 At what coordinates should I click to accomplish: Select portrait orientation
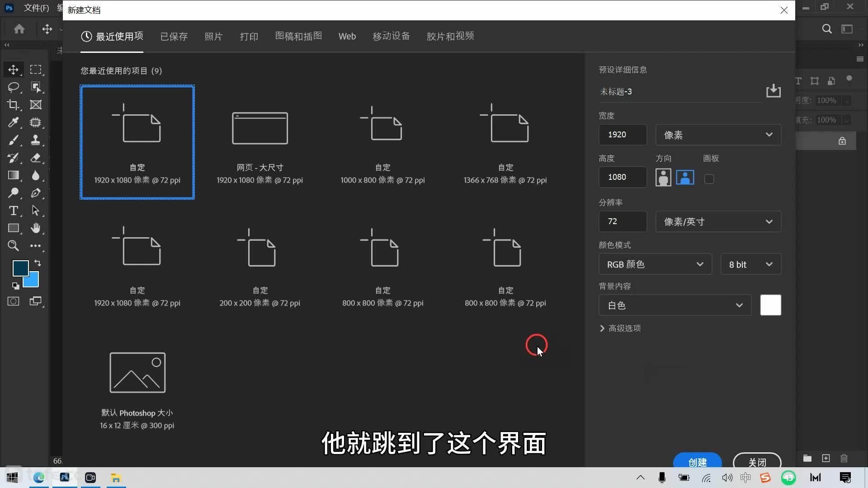pyautogui.click(x=663, y=178)
